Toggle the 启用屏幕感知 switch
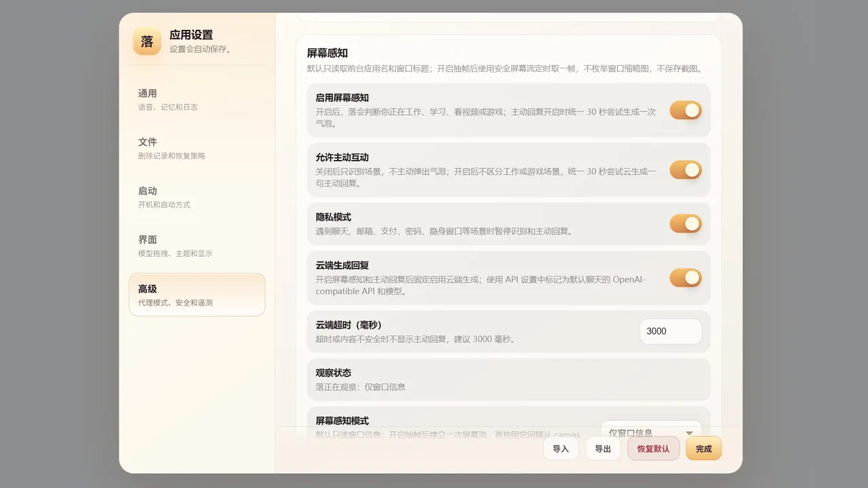Image resolution: width=868 pixels, height=488 pixels. pos(686,110)
